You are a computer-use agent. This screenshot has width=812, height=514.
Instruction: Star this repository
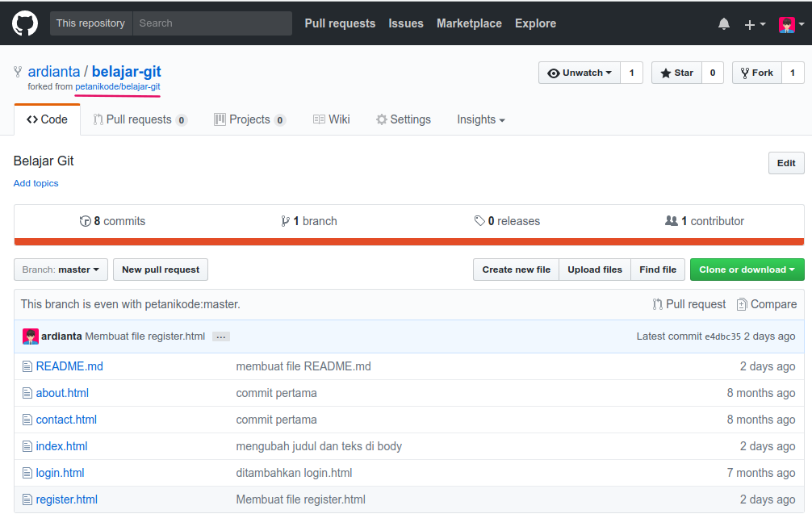tap(676, 73)
